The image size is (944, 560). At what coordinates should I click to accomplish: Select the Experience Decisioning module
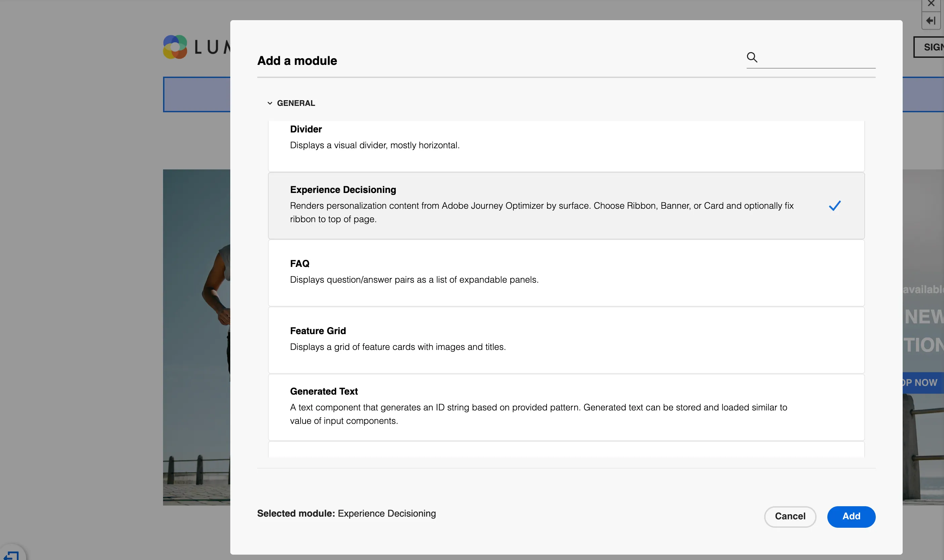(x=566, y=206)
